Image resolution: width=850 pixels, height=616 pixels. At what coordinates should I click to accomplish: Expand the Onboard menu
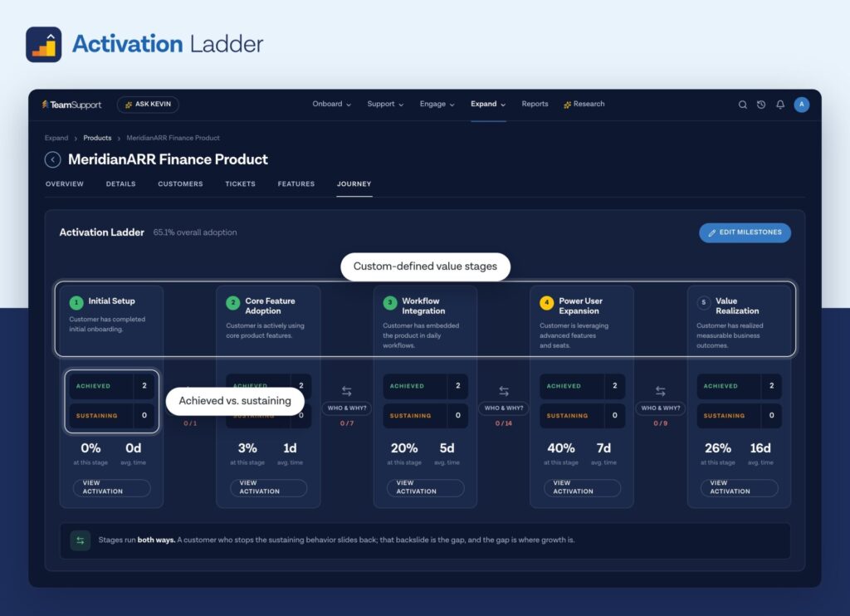(x=332, y=104)
